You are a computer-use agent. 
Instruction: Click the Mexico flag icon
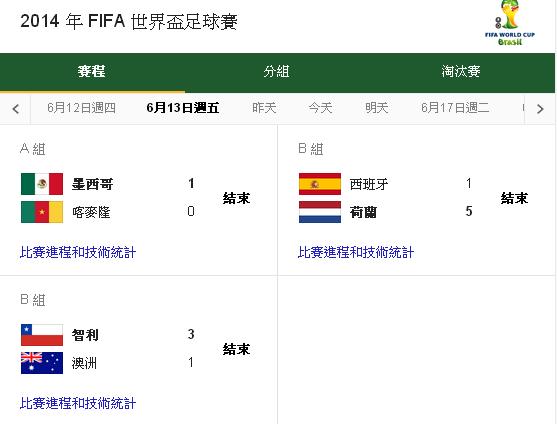(42, 184)
